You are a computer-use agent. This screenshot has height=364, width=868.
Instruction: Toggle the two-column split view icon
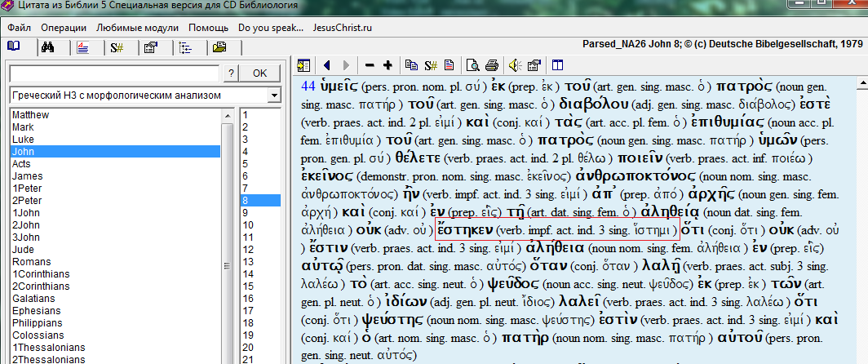(558, 65)
